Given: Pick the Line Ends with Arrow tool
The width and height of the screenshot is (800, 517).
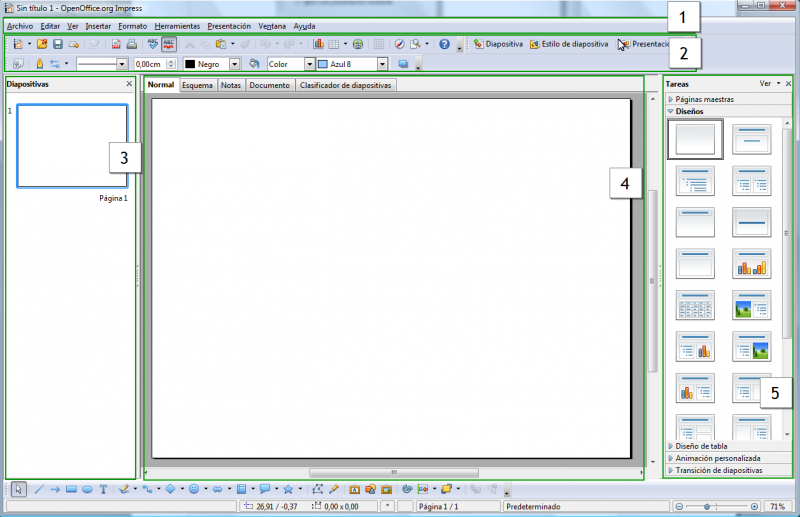Looking at the screenshot, I should click(x=55, y=489).
